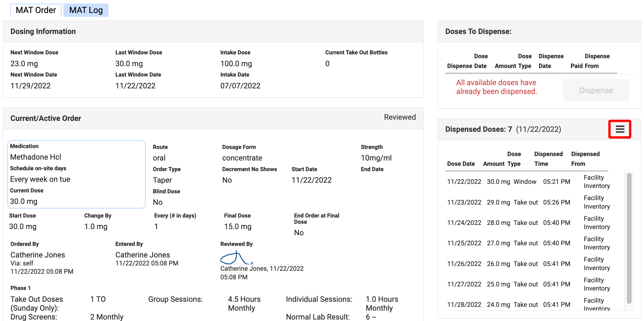The height and width of the screenshot is (321, 644).
Task: Click the Dose Date column header
Action: pyautogui.click(x=461, y=164)
